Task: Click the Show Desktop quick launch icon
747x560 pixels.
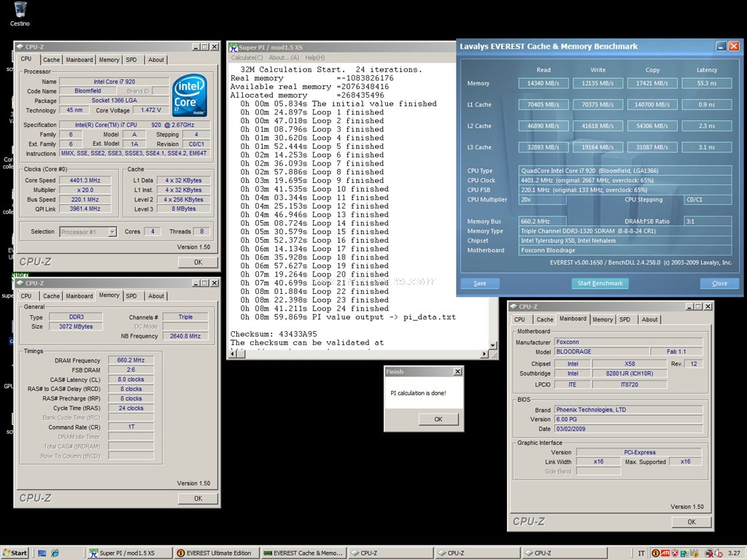Action: [x=42, y=553]
